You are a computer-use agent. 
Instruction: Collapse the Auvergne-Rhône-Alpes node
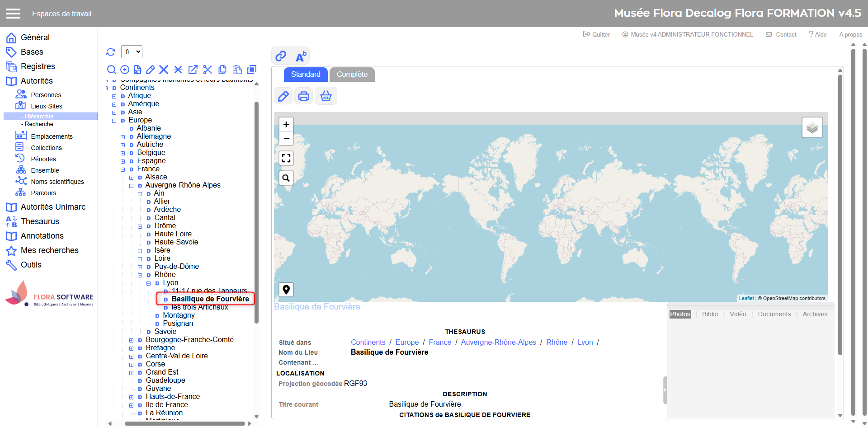131,186
